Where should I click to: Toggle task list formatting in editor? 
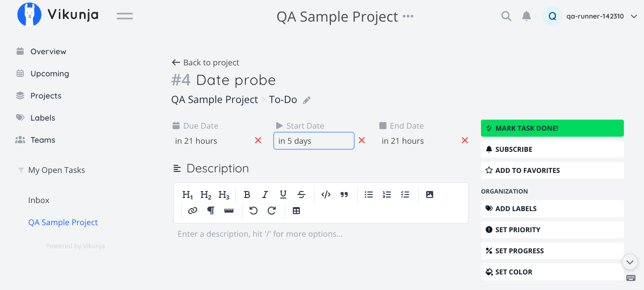pos(405,195)
